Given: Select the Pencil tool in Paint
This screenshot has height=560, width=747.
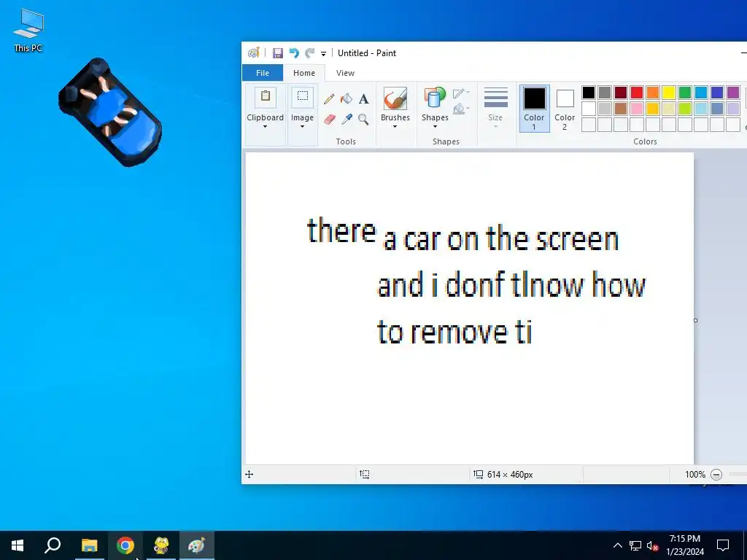Looking at the screenshot, I should tap(329, 98).
